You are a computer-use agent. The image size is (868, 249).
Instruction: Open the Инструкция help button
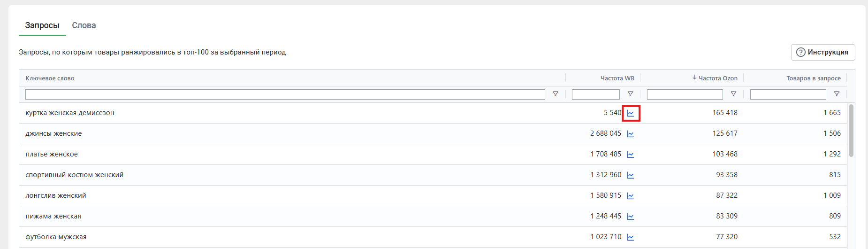tap(823, 52)
